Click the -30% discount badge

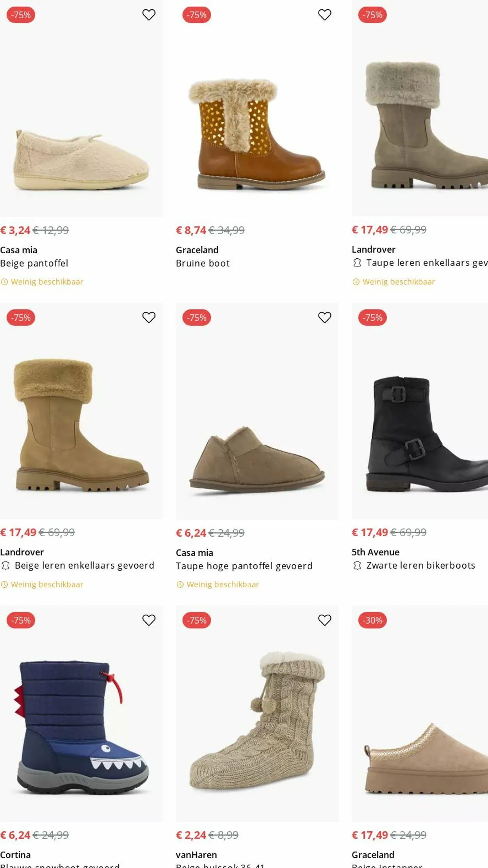click(x=372, y=620)
